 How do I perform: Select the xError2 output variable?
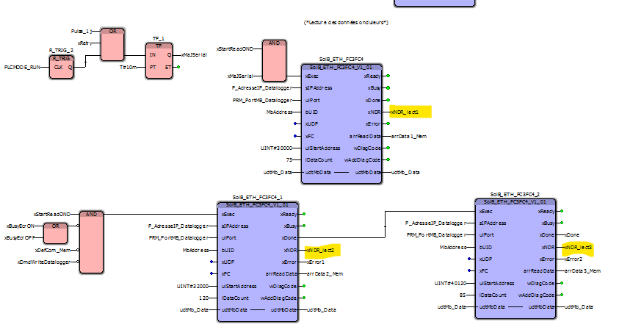click(x=574, y=259)
